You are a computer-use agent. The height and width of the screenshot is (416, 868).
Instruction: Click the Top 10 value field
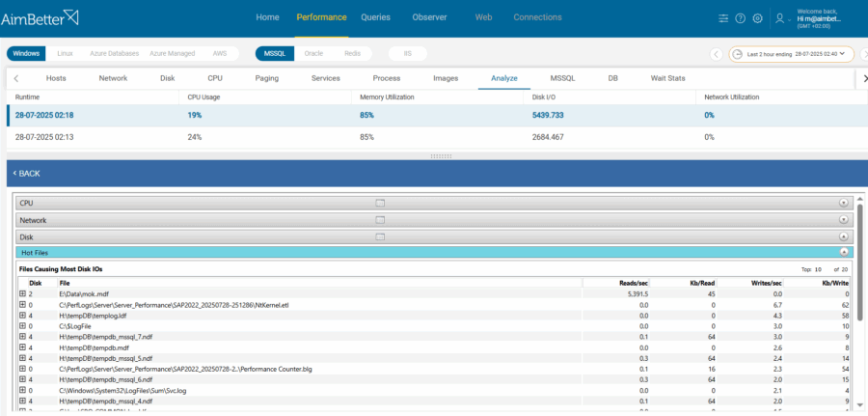click(818, 269)
